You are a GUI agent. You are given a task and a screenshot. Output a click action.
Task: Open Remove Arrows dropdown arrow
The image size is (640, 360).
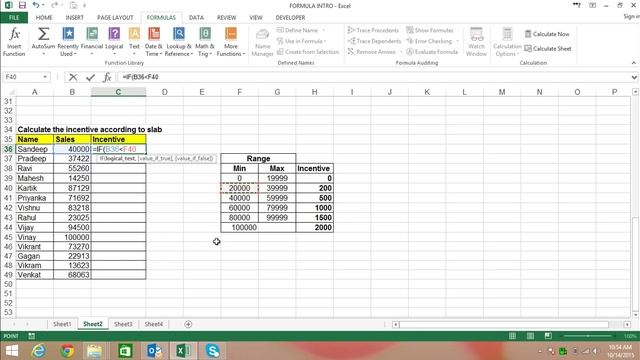[401, 52]
